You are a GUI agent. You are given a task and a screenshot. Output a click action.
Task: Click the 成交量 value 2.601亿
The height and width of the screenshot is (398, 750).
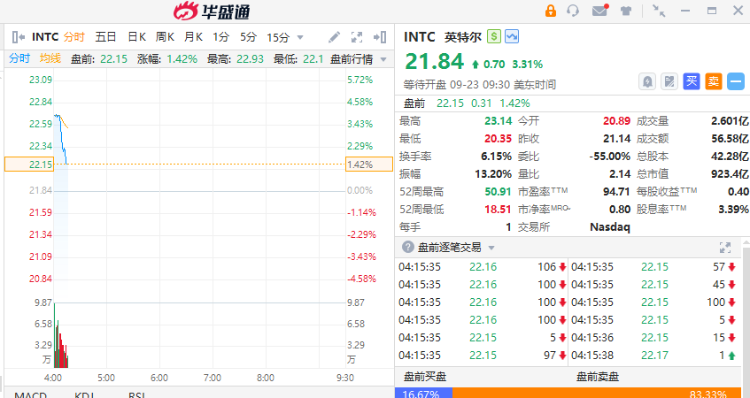click(729, 121)
